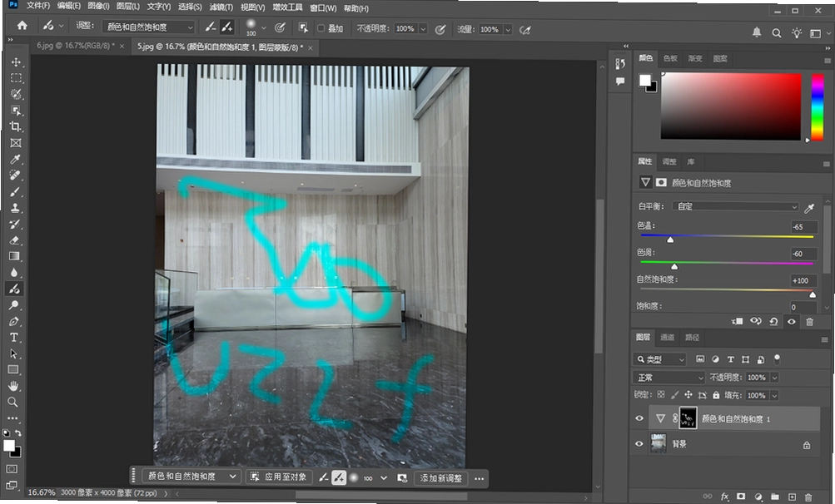Click white balance eyedropper in Properties panel
This screenshot has width=835, height=504.
pyautogui.click(x=809, y=208)
